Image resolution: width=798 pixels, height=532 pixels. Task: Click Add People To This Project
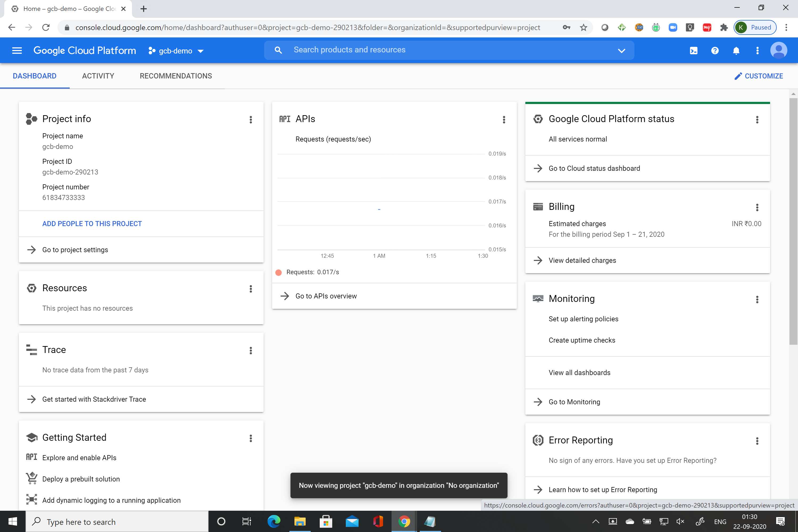coord(92,224)
